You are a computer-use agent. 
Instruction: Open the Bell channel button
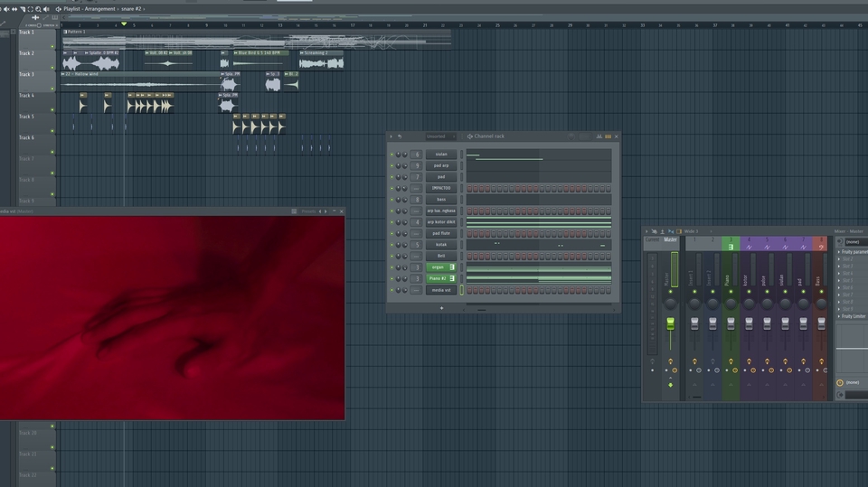[x=441, y=256]
